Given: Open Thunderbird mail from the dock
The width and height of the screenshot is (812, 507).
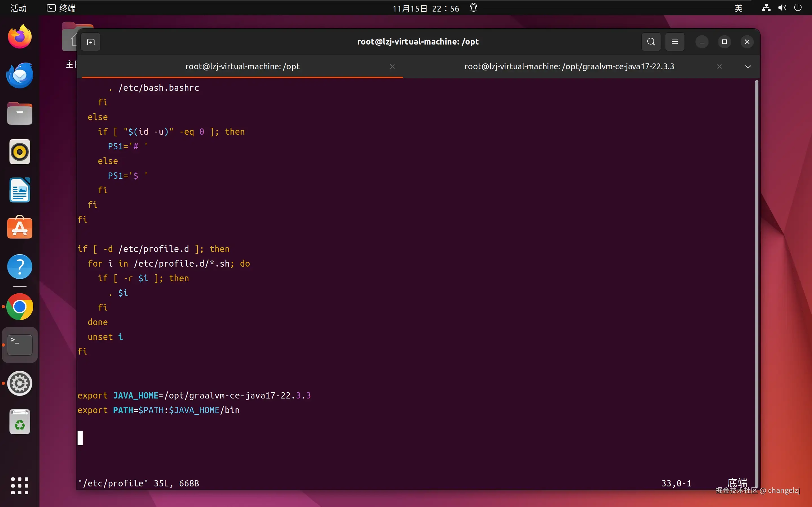Looking at the screenshot, I should [19, 75].
